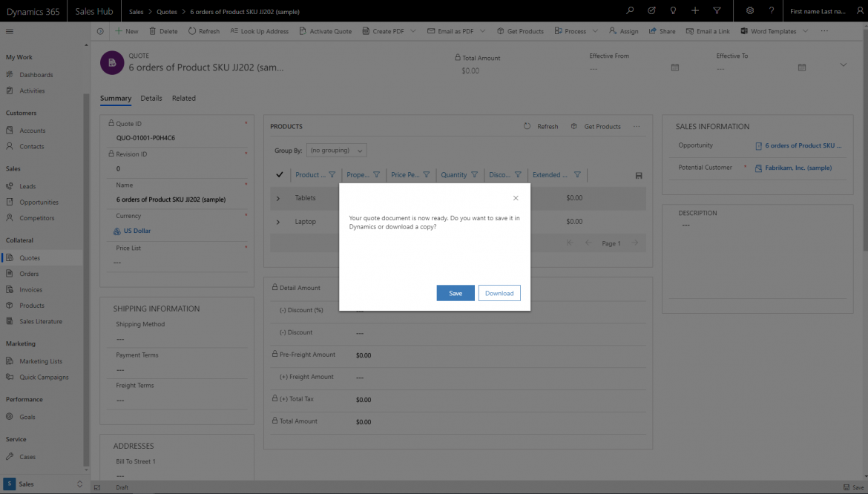868x494 pixels.
Task: Open Invoices in the sidebar
Action: pos(30,290)
